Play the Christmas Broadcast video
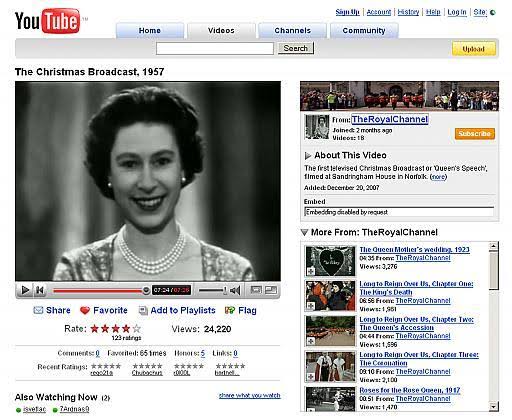Image resolution: width=512 pixels, height=420 pixels. click(25, 290)
